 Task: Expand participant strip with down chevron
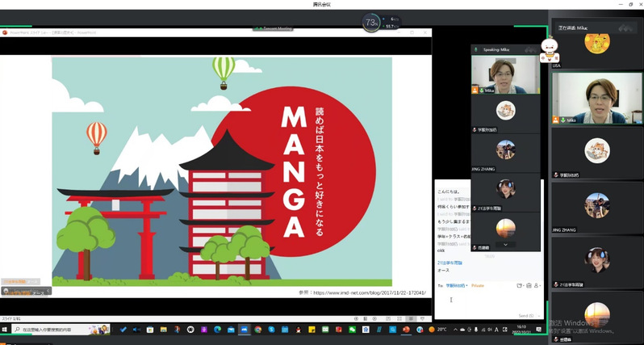click(x=506, y=244)
